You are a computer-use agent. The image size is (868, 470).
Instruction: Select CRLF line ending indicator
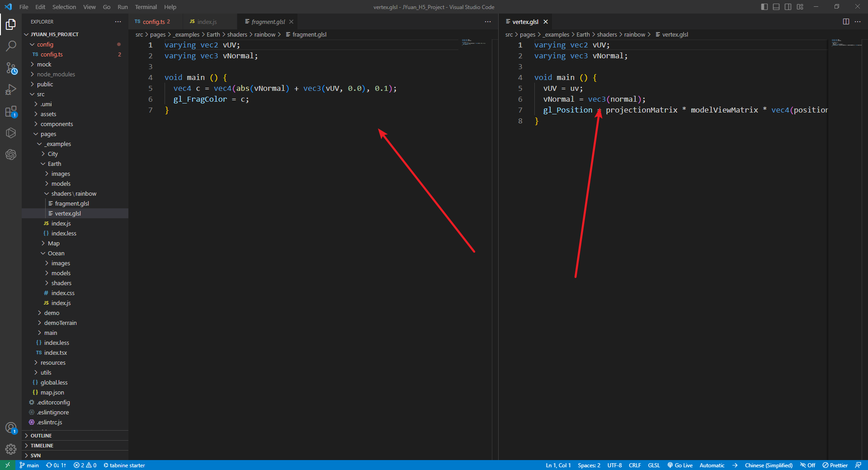634,465
